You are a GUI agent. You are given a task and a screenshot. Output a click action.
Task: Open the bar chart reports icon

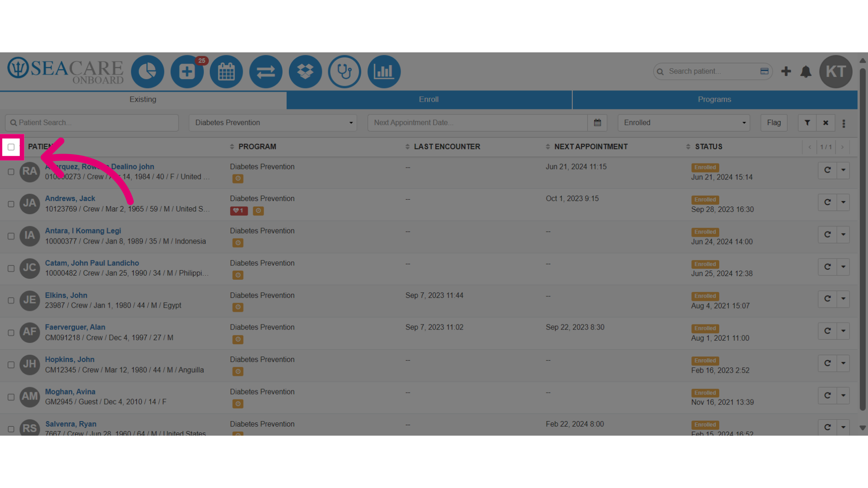(384, 71)
